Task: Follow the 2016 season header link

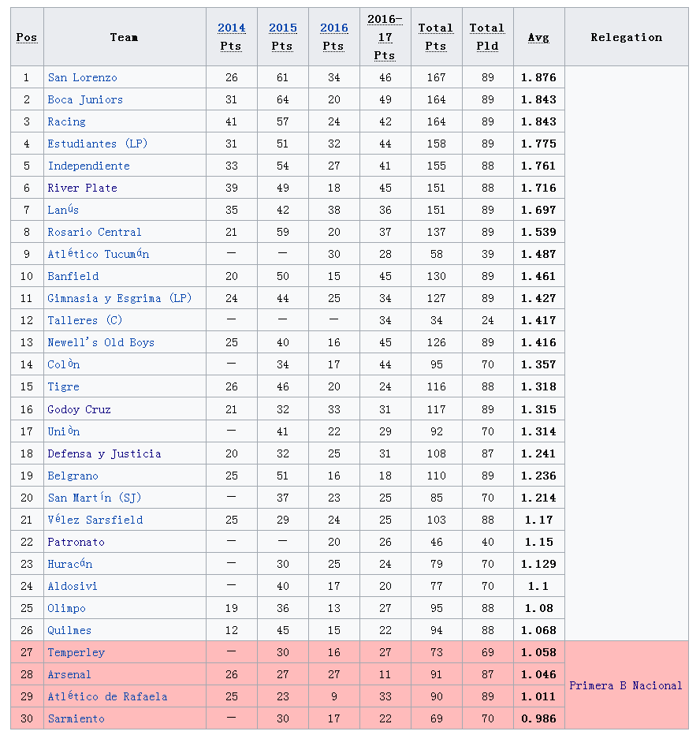Action: tap(334, 28)
